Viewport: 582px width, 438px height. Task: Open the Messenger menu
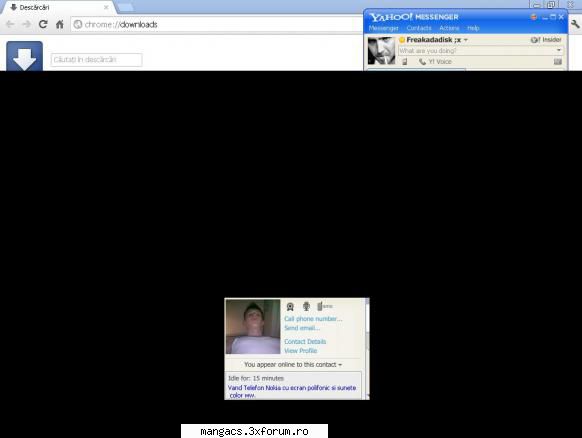383,28
